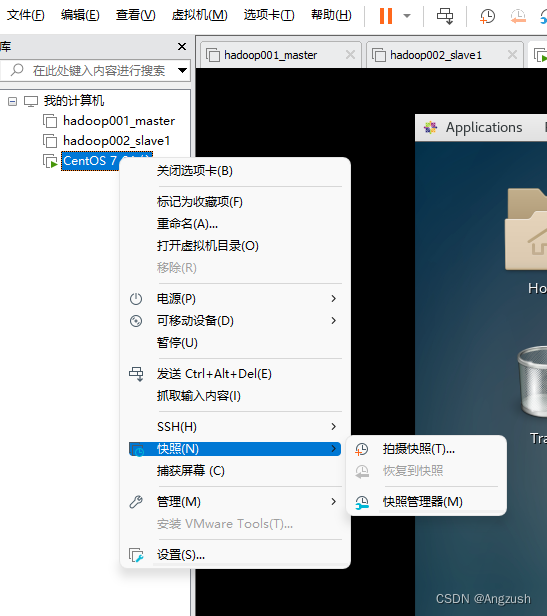Select hadoop001_master in the library tree
The height and width of the screenshot is (616, 547).
point(119,121)
